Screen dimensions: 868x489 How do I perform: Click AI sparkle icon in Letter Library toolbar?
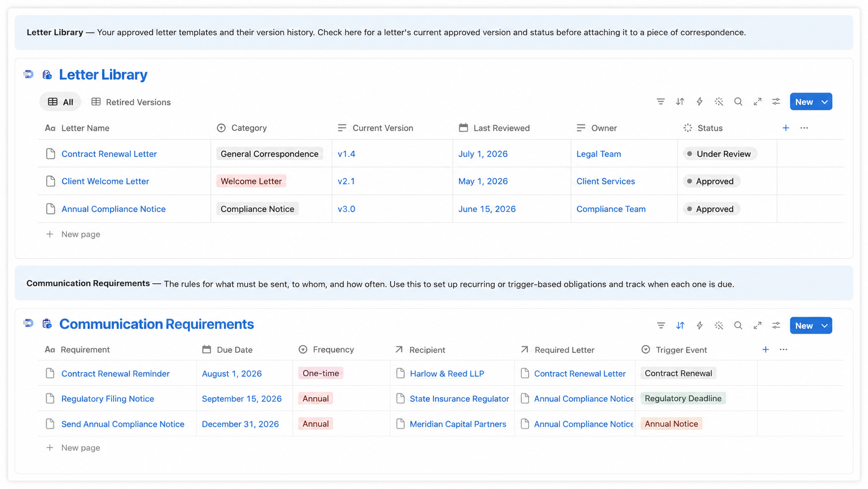719,102
